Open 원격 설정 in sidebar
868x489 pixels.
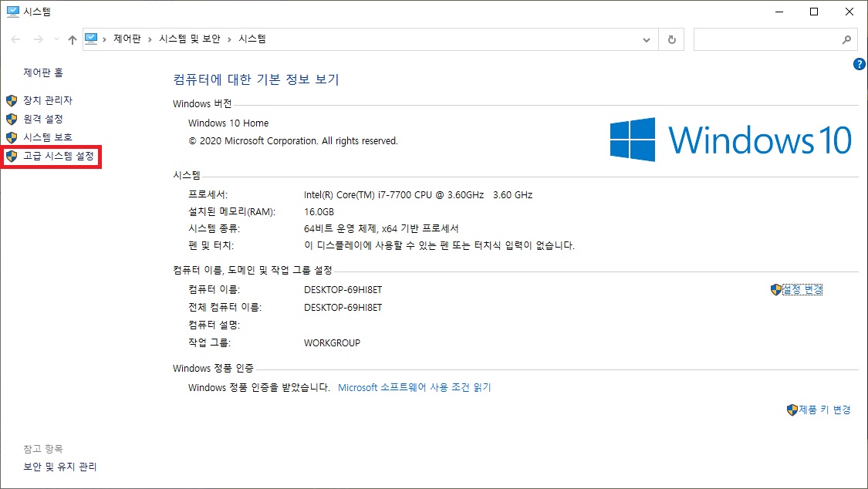coord(43,119)
